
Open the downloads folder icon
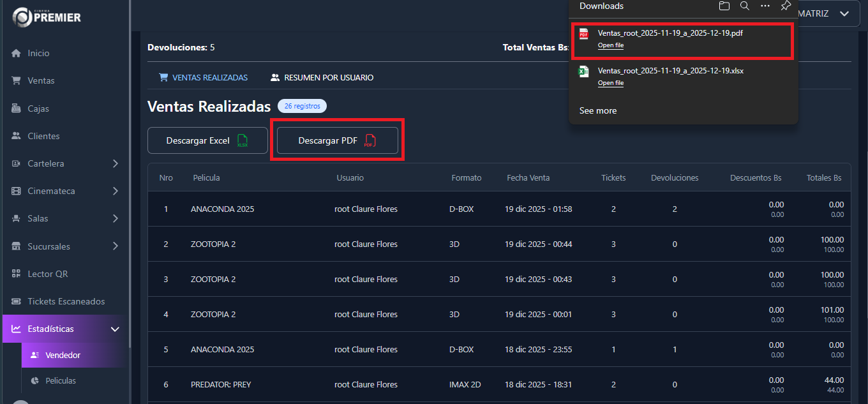click(724, 6)
